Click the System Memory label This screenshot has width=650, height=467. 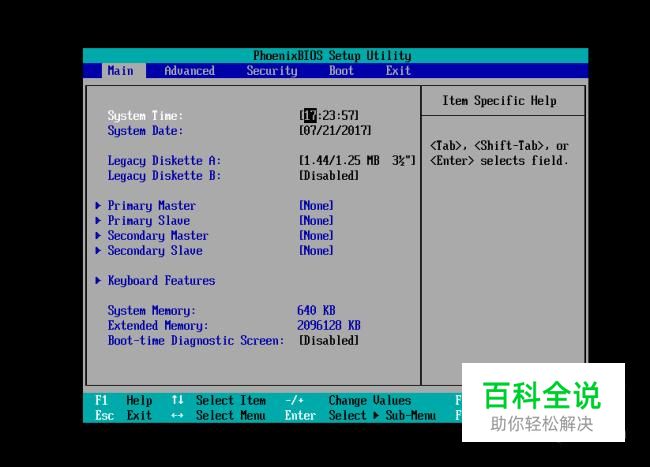pyautogui.click(x=151, y=310)
